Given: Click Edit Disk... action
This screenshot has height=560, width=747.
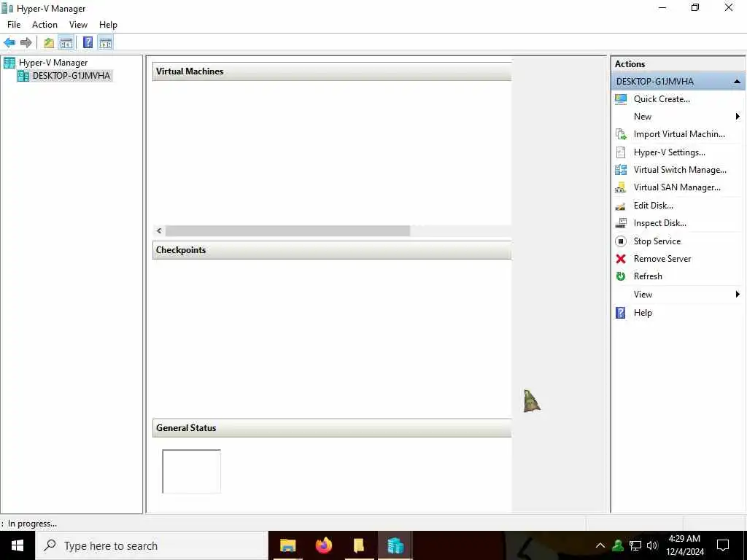Looking at the screenshot, I should [x=653, y=206].
